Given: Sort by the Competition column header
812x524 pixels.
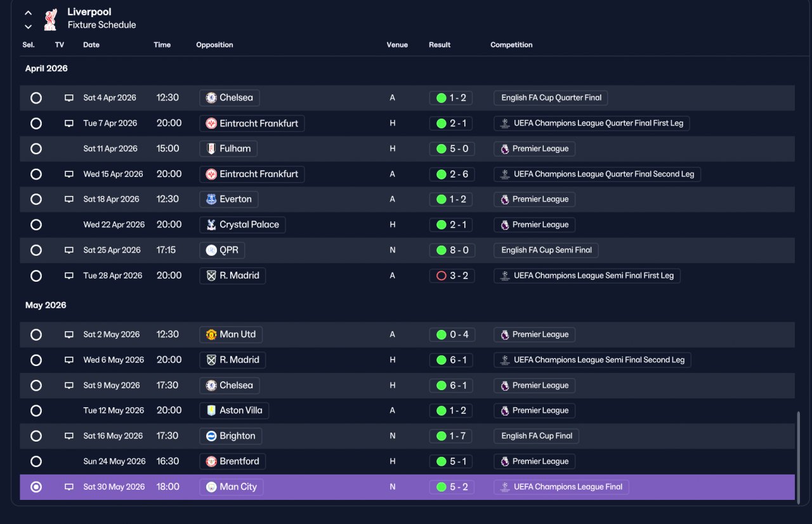Looking at the screenshot, I should tap(511, 45).
